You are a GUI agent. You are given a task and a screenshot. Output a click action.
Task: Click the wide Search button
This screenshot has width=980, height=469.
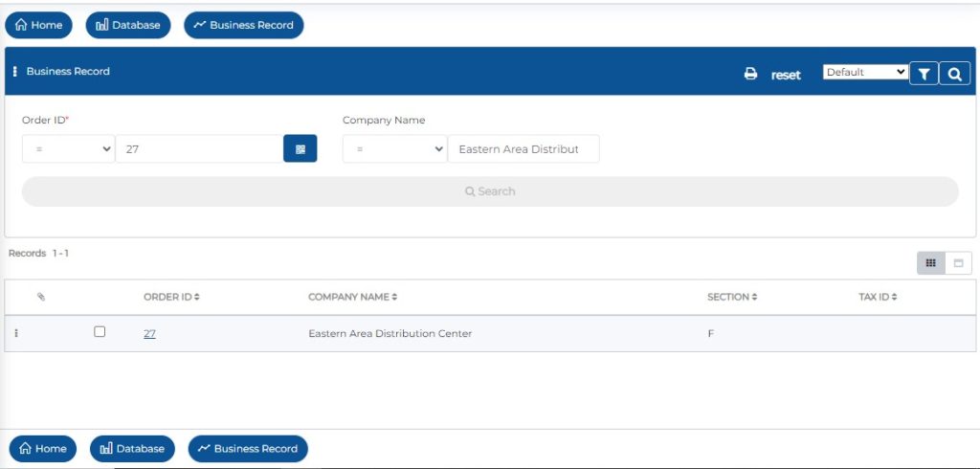(x=490, y=191)
